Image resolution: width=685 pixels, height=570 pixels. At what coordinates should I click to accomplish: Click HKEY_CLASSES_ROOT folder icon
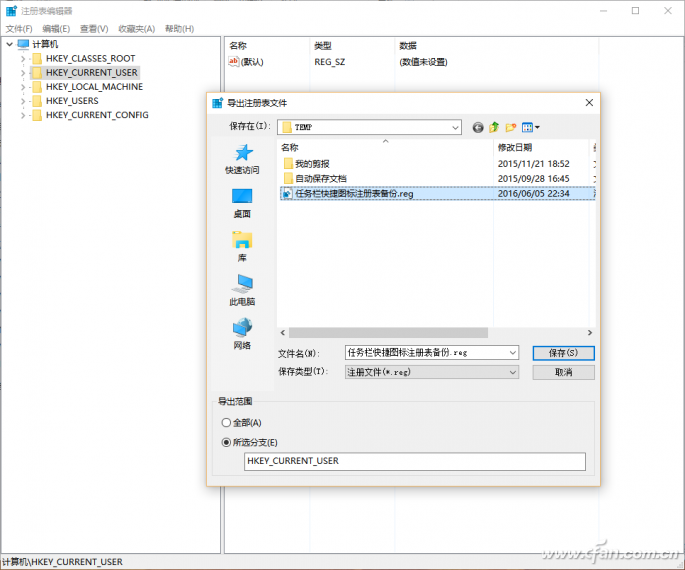(x=38, y=59)
